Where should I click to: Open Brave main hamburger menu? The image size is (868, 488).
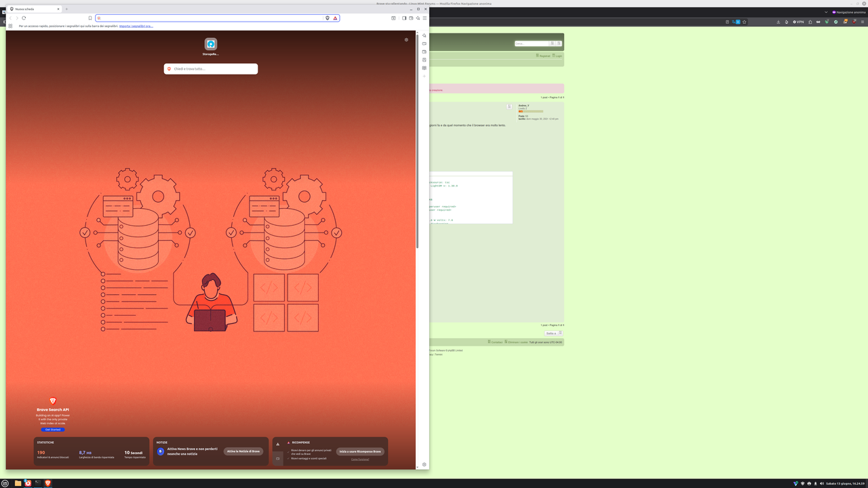425,18
